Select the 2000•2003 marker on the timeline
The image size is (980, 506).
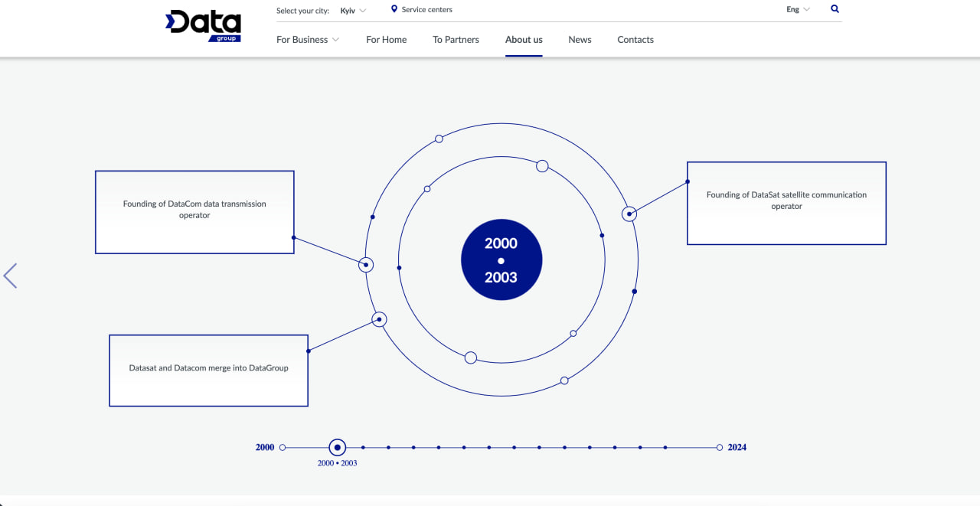(x=337, y=447)
